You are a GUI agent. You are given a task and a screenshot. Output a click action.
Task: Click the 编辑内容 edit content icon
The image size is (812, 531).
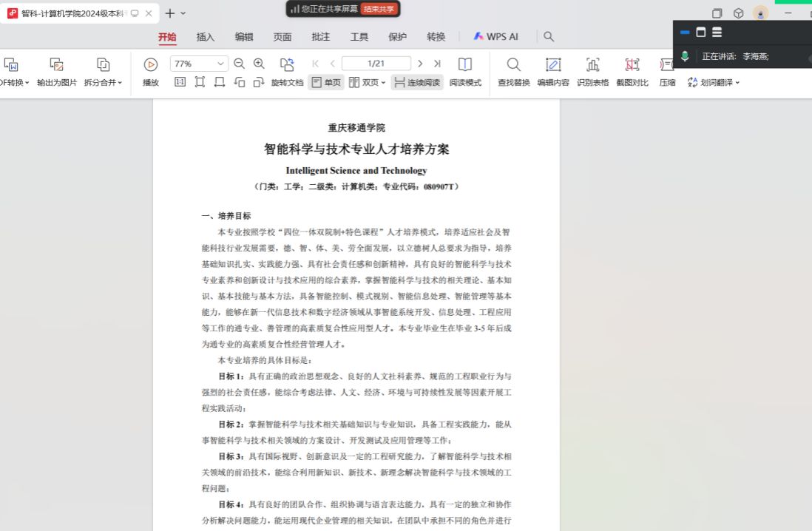(552, 64)
